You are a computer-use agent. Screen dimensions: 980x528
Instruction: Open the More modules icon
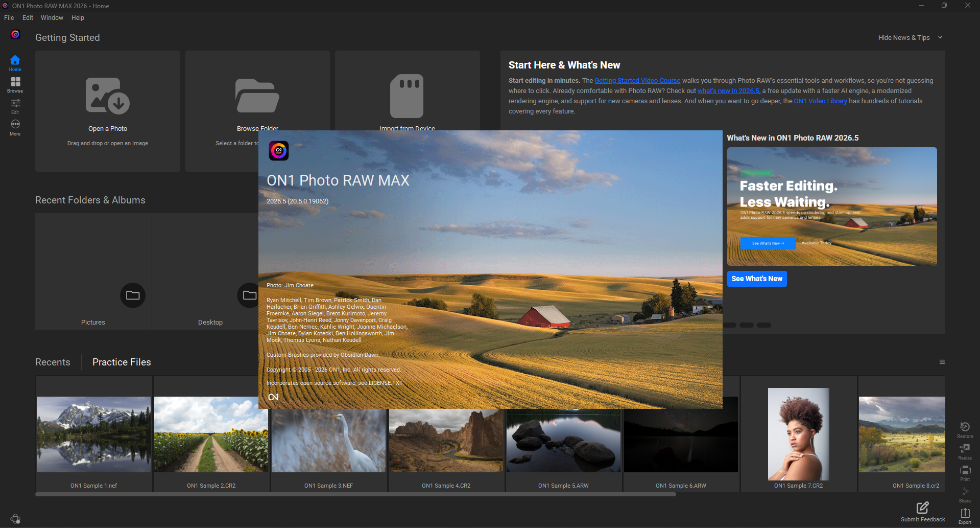(x=15, y=128)
